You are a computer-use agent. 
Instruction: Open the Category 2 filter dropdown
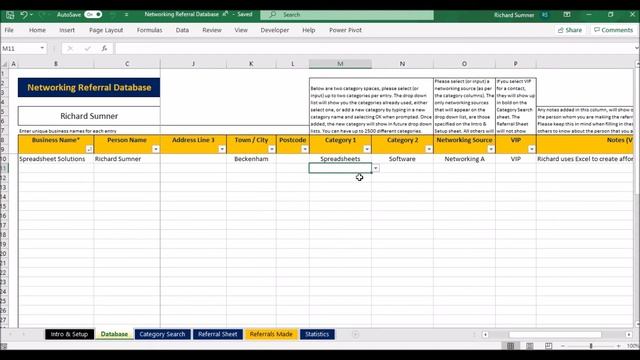tap(429, 149)
